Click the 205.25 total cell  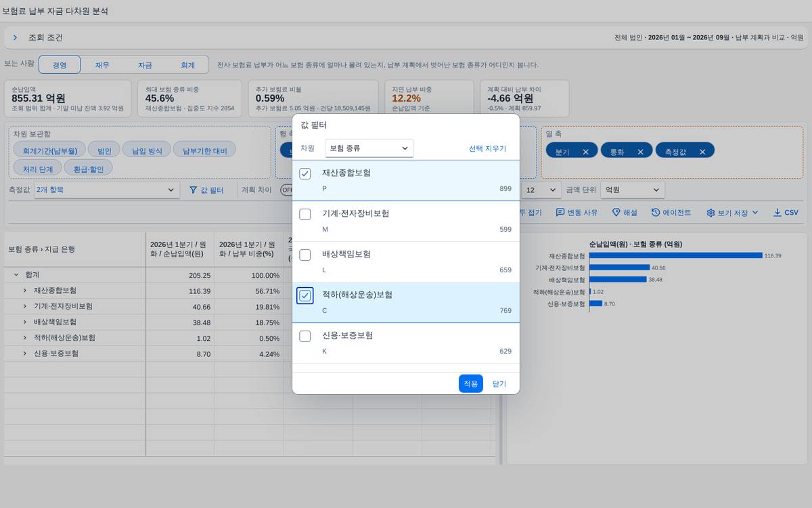[x=180, y=275]
